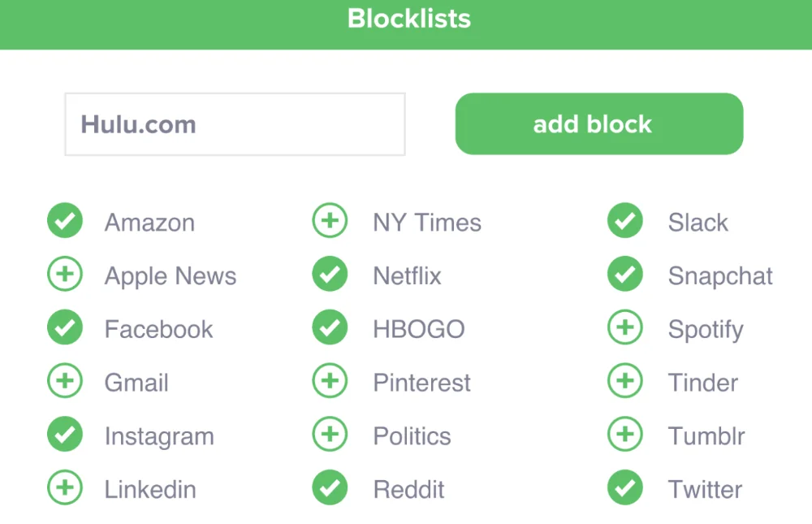Click the plus icon beside Pinterest

[330, 381]
